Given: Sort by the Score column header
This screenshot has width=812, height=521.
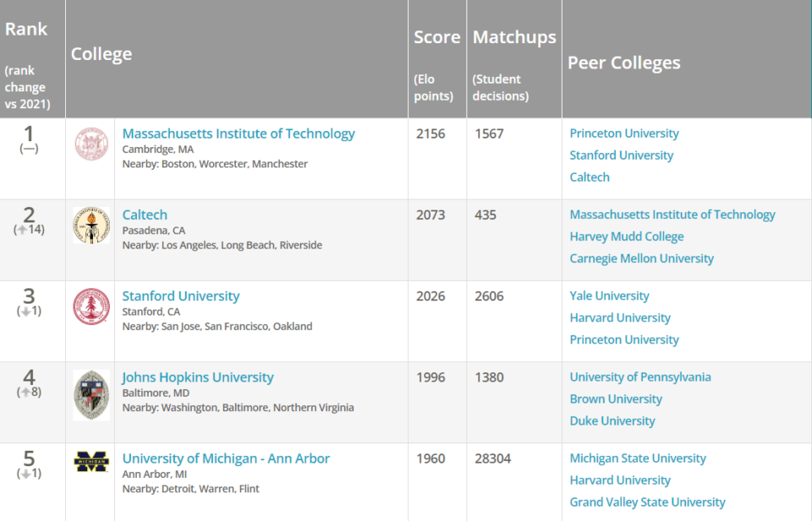Looking at the screenshot, I should [436, 37].
